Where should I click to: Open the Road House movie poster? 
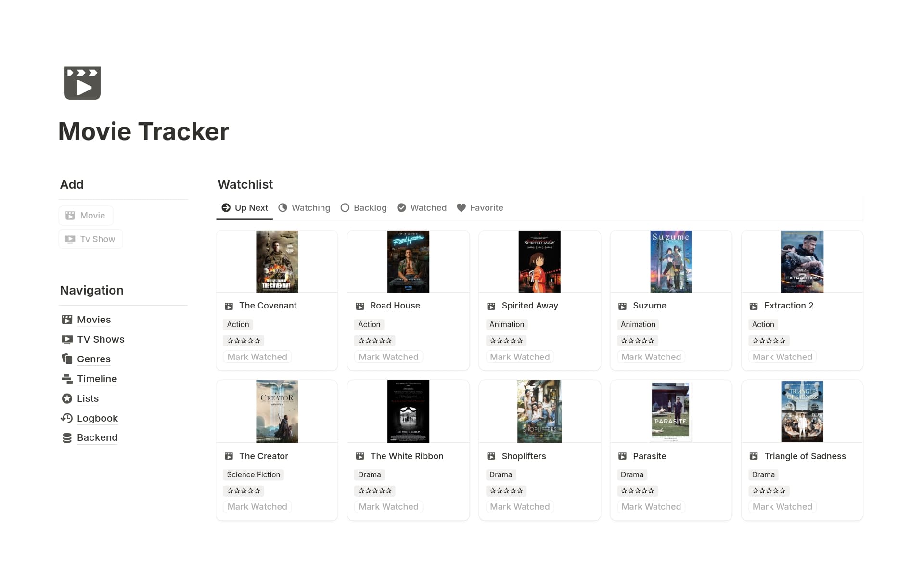[x=408, y=261]
